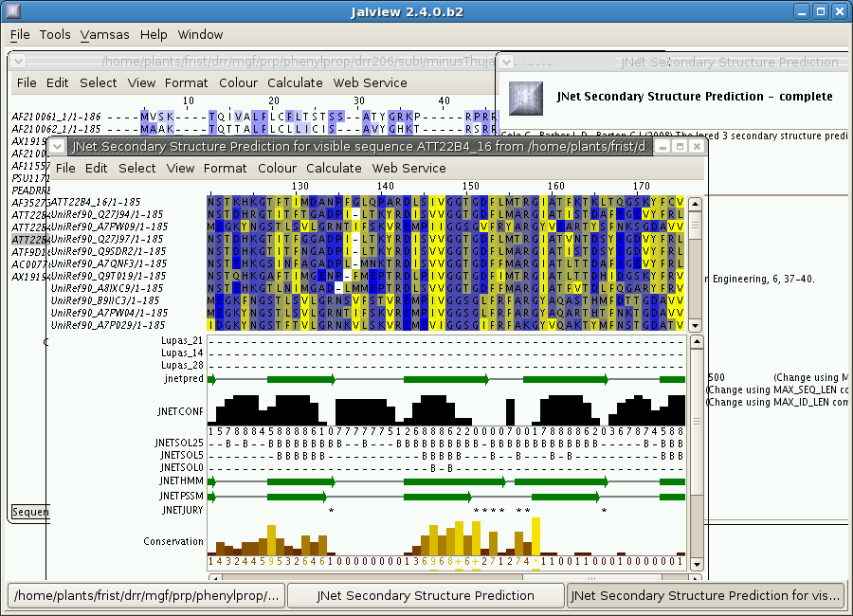
Task: Switch to the 'JNet Secondary Structure Prediction for vis...' taskbar button
Action: pyautogui.click(x=705, y=595)
